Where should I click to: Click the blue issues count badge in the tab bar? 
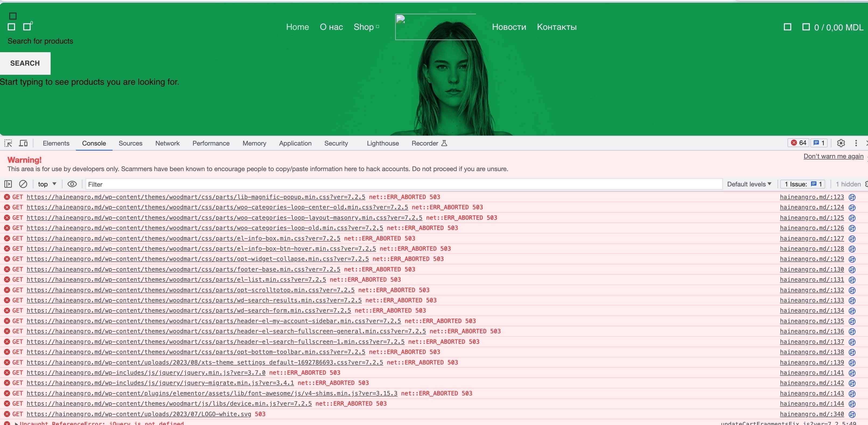point(819,143)
